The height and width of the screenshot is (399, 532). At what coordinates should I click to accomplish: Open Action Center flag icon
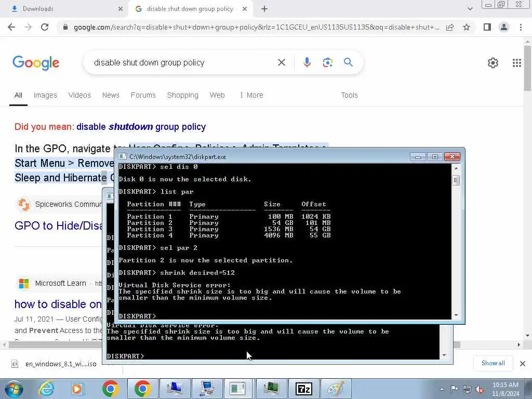[454, 389]
